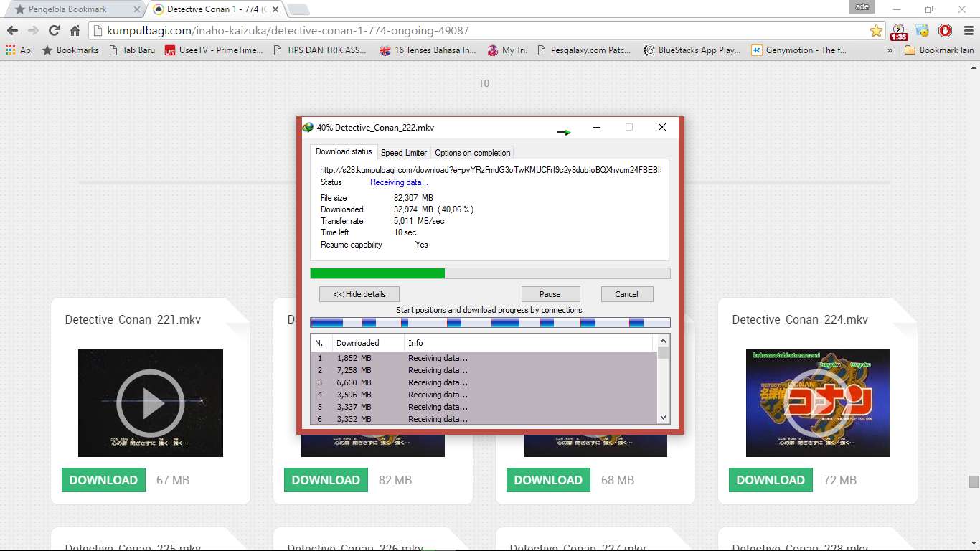Select the Download status tab
Viewport: 980px width, 551px height.
pyautogui.click(x=344, y=151)
